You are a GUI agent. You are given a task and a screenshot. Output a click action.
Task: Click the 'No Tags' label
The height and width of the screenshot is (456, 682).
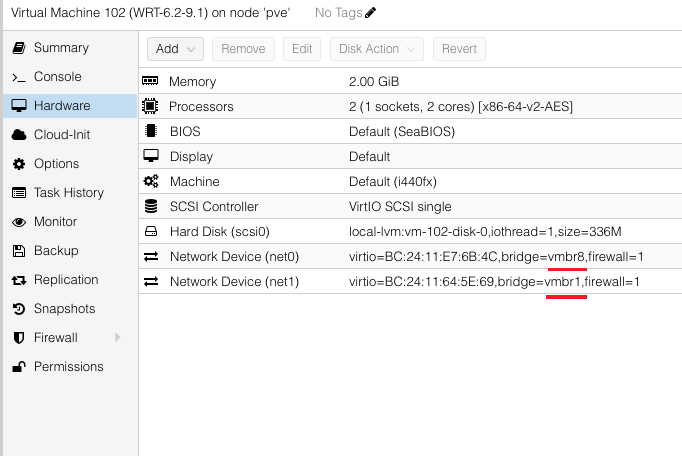(x=338, y=13)
